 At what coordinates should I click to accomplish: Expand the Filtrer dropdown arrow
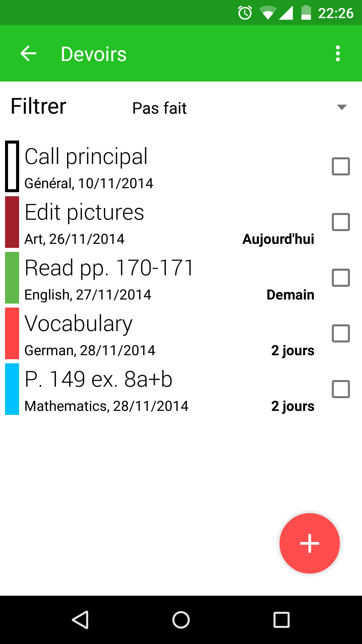coord(342,107)
